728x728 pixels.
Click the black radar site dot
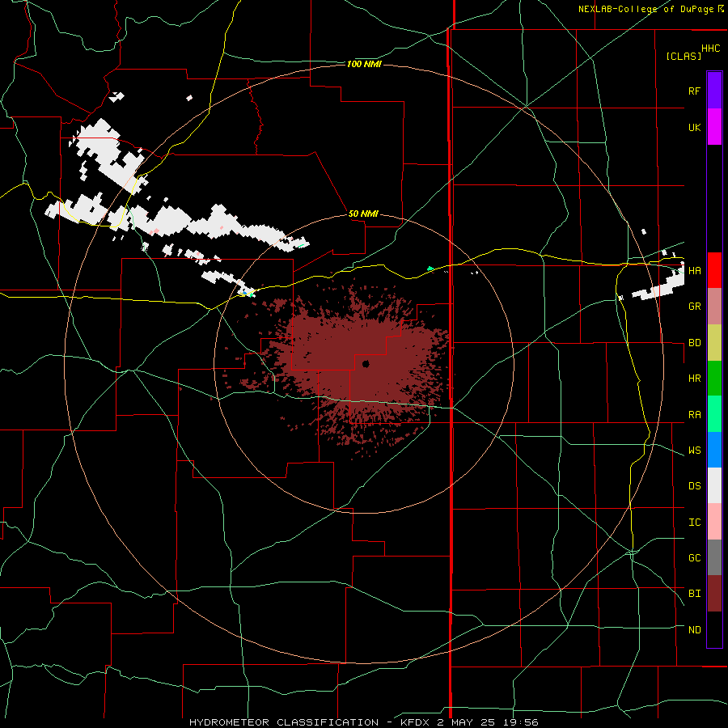pos(366,364)
